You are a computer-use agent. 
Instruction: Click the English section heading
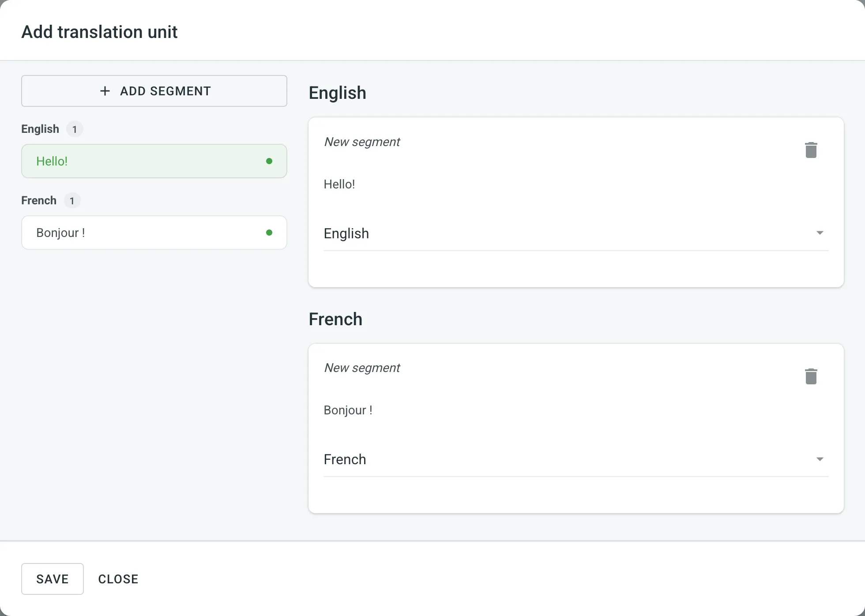pyautogui.click(x=337, y=93)
